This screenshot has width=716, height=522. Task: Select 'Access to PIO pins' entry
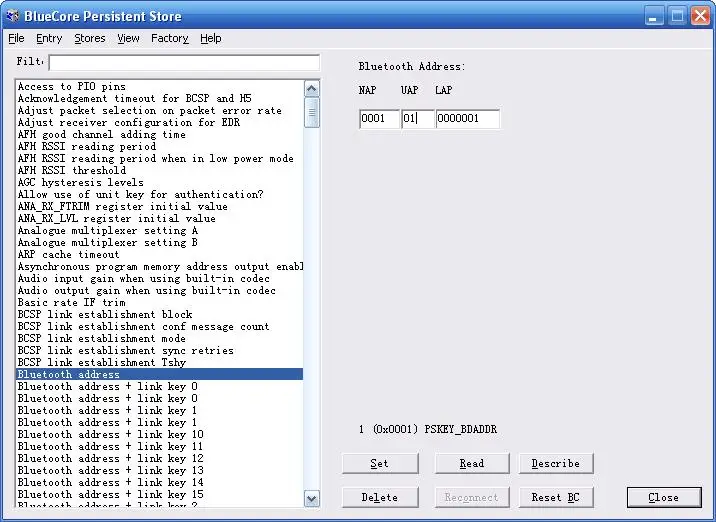point(159,86)
